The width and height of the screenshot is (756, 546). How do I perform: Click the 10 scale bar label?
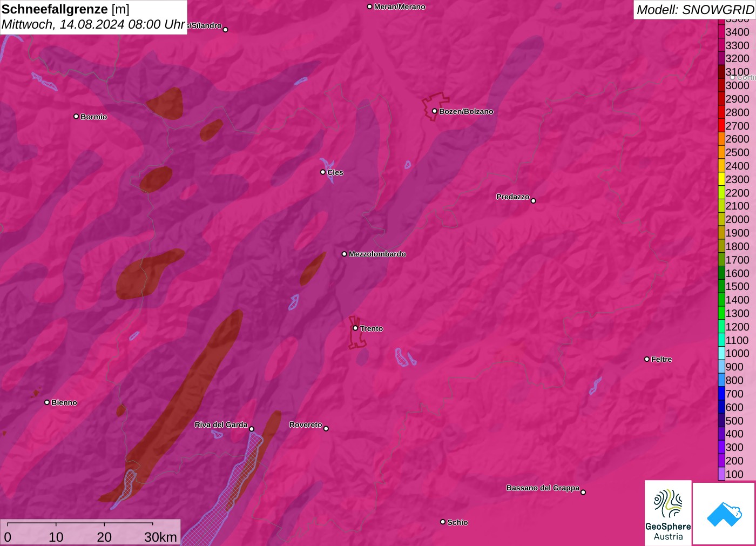[56, 537]
